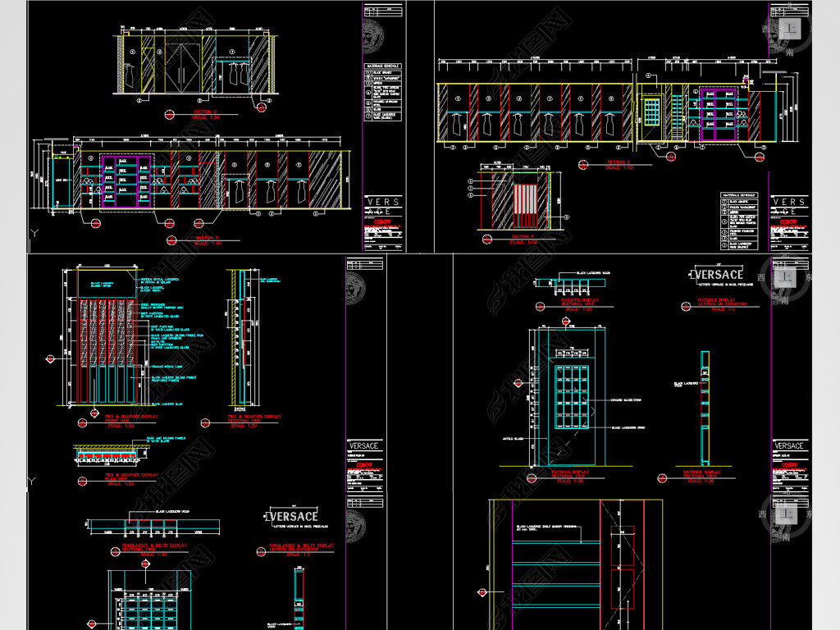Select the VERSACE lettering above Watches Display letters

(718, 274)
